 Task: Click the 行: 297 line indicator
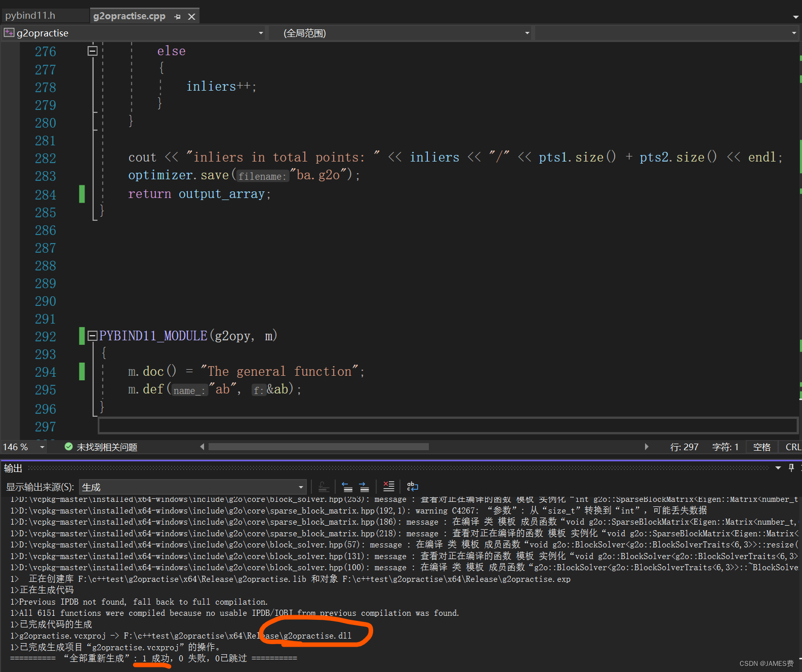684,447
